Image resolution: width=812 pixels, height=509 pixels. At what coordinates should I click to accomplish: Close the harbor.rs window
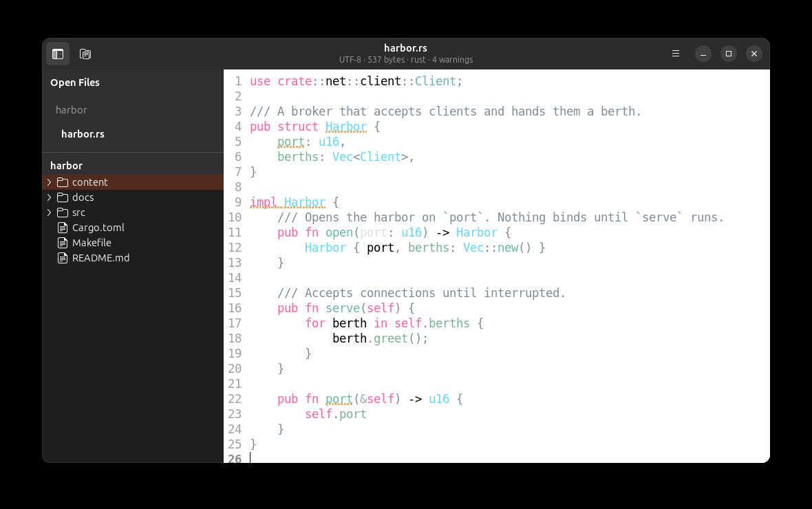[x=754, y=54]
